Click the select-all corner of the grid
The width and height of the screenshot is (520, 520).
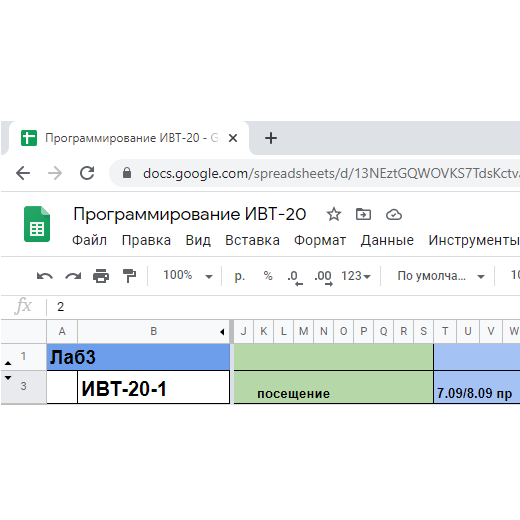click(x=23, y=331)
